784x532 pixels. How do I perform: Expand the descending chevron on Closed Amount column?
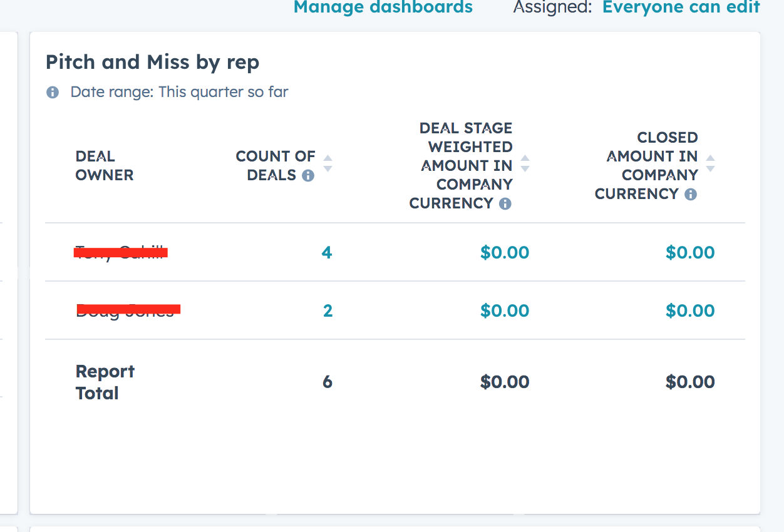(711, 170)
